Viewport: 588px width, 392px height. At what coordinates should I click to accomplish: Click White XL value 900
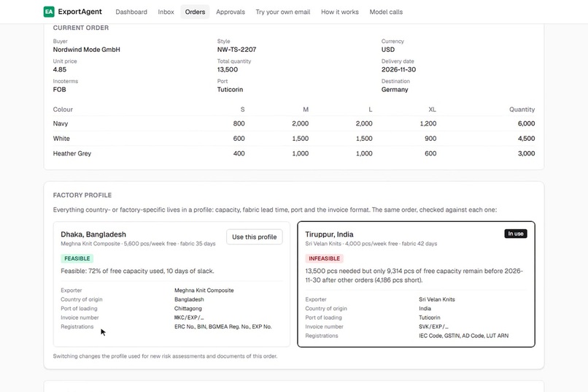coord(430,139)
